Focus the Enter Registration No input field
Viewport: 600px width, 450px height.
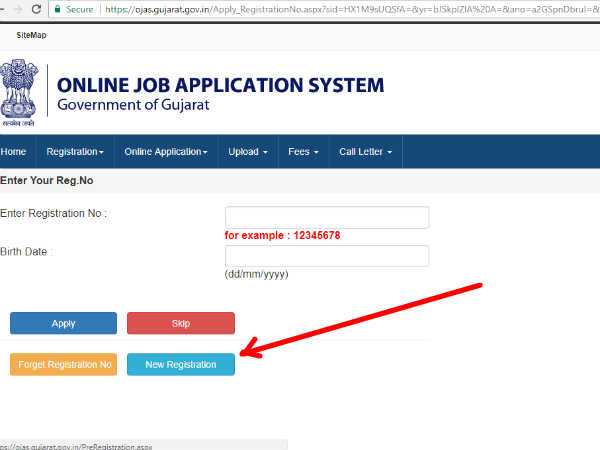pyautogui.click(x=327, y=217)
